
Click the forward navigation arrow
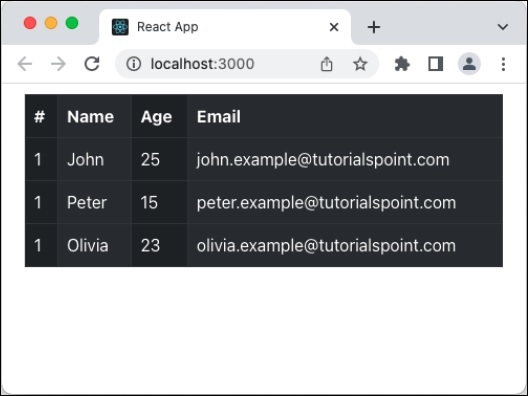(x=58, y=64)
